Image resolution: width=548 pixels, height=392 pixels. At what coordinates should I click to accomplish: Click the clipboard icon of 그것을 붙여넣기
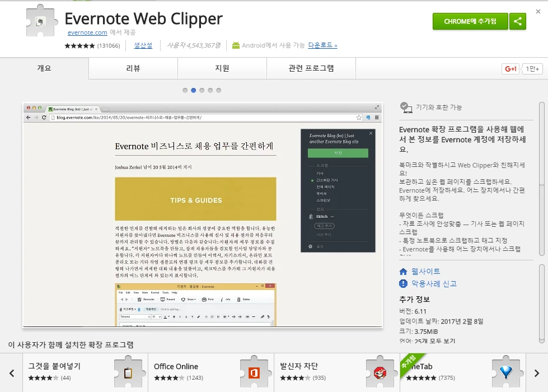(128, 372)
